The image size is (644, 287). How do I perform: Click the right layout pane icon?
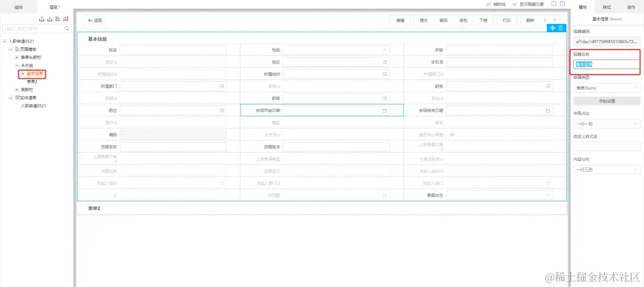562,4
